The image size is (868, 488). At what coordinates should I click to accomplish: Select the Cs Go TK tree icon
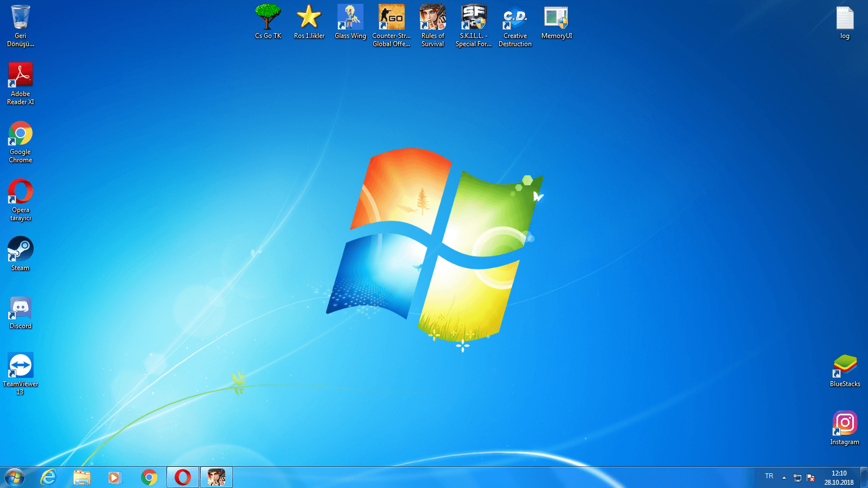tap(268, 22)
